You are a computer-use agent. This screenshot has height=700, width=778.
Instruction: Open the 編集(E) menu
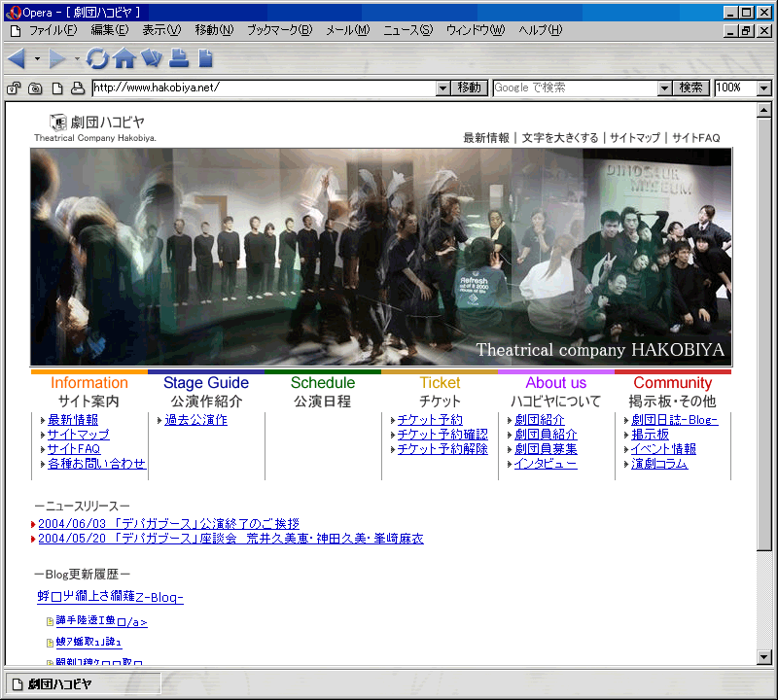click(x=110, y=31)
